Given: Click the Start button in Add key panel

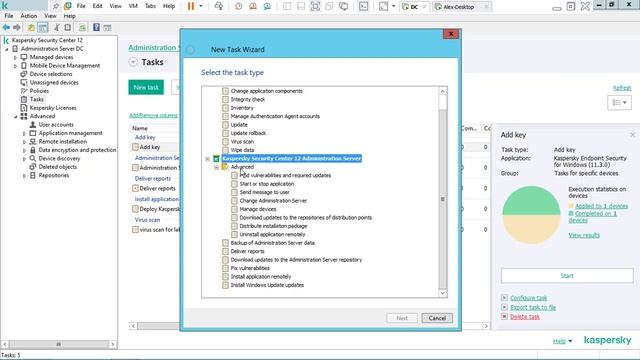Looking at the screenshot, I should 567,276.
